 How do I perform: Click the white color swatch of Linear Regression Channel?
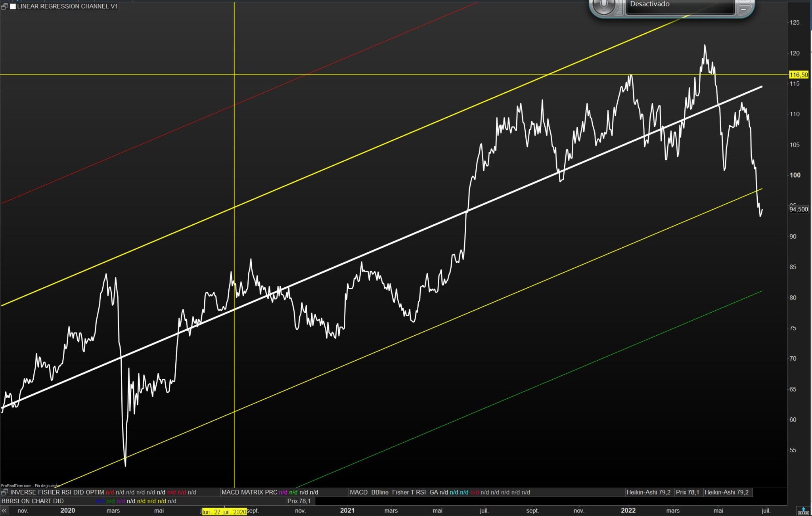click(x=13, y=6)
